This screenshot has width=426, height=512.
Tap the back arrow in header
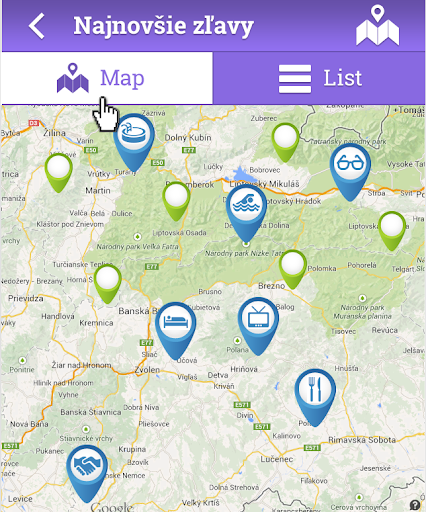click(x=37, y=26)
